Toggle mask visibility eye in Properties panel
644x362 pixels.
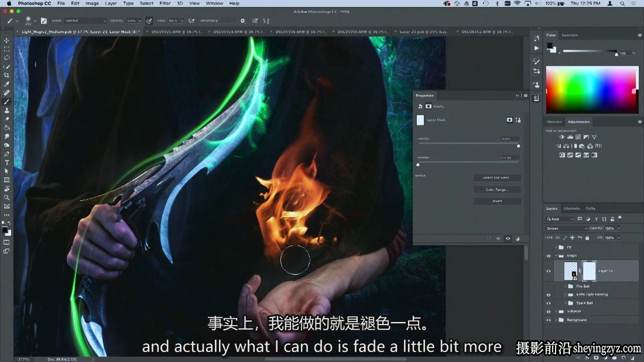(508, 238)
